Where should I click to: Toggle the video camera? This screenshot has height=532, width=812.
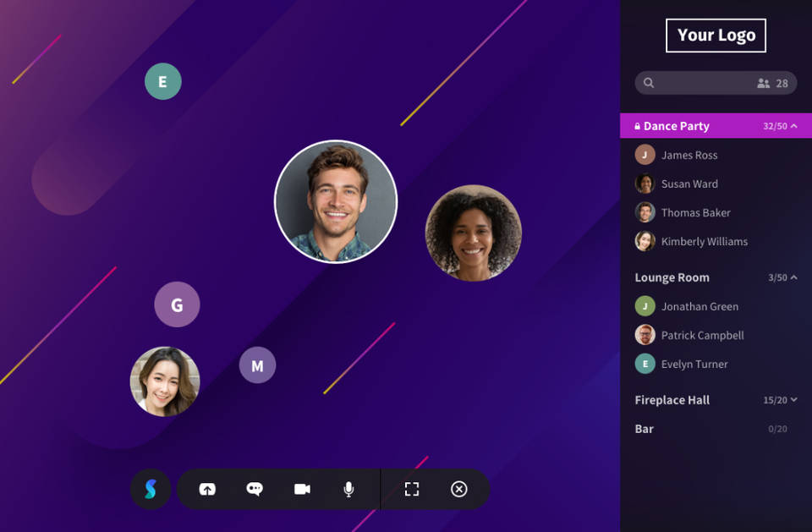tap(302, 489)
